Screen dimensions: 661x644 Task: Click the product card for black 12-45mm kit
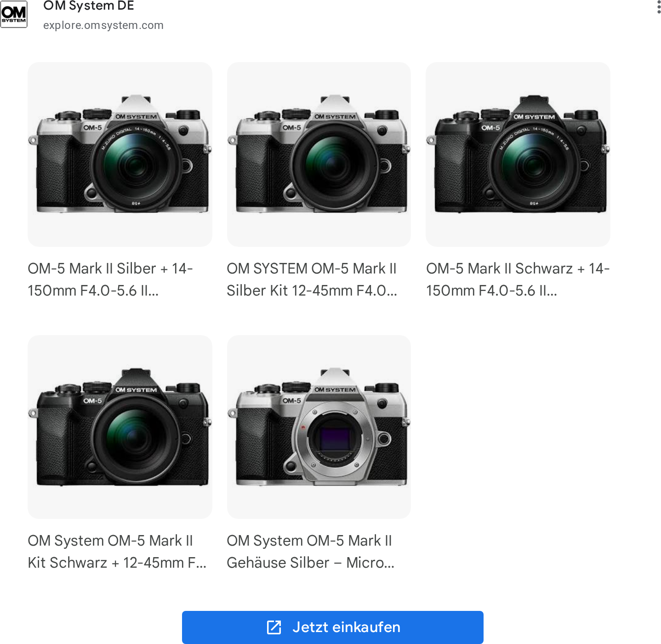pos(120,454)
